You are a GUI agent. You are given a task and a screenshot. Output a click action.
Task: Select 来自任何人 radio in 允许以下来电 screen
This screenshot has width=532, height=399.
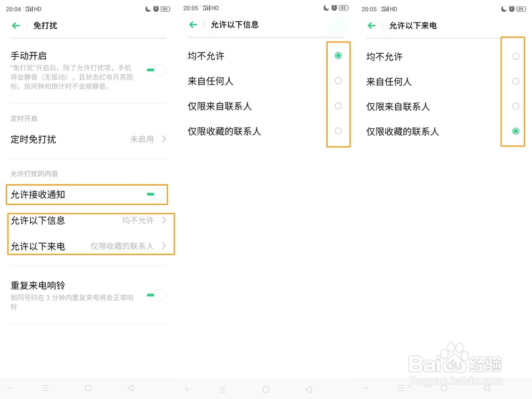click(516, 81)
